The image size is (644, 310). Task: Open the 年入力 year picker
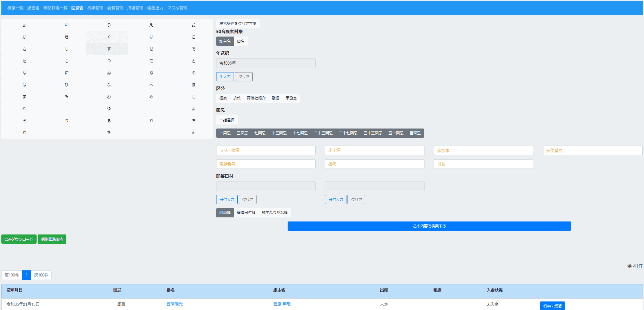(225, 77)
